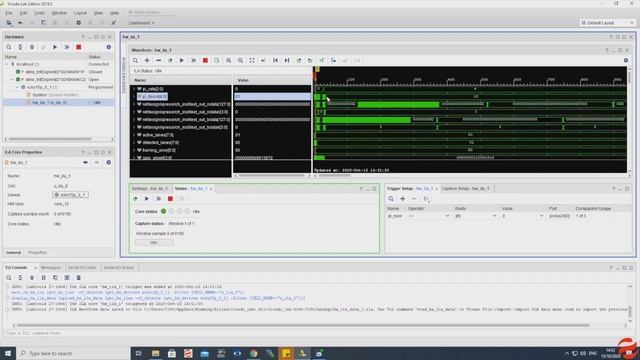This screenshot has width=640, height=360.
Task: Switch to Messages tab
Action: click(51, 268)
